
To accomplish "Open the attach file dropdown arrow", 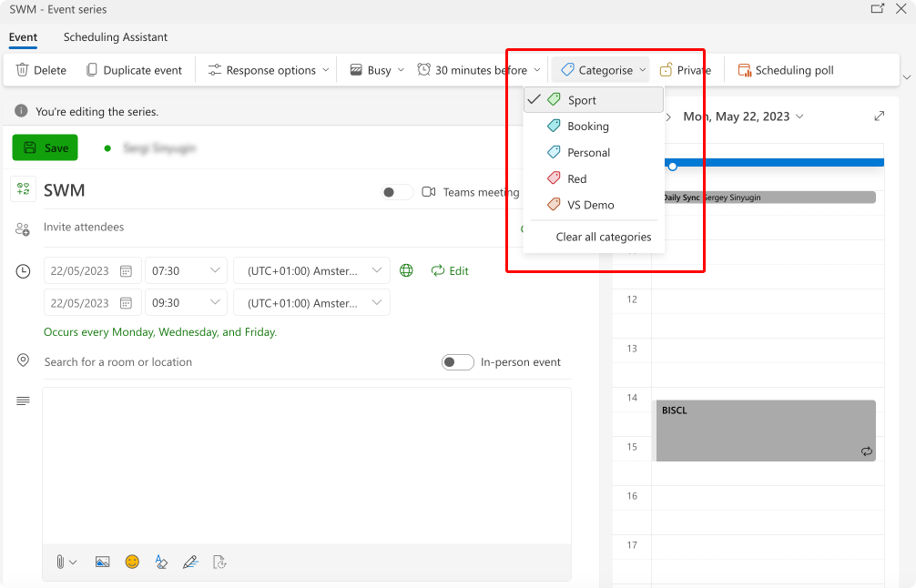I will click(x=73, y=563).
